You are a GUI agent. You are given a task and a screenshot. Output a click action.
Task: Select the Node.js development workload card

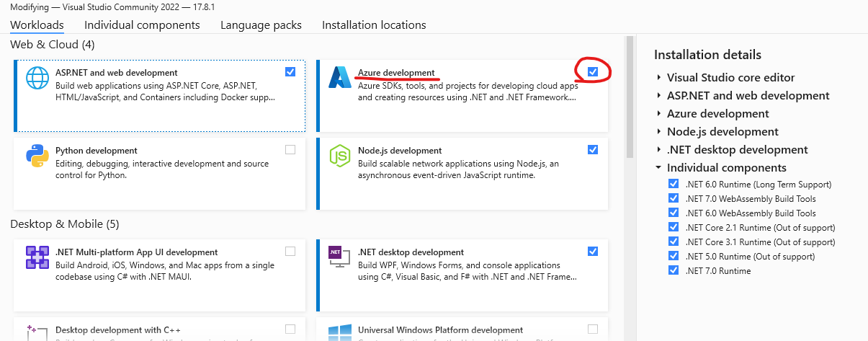point(462,174)
